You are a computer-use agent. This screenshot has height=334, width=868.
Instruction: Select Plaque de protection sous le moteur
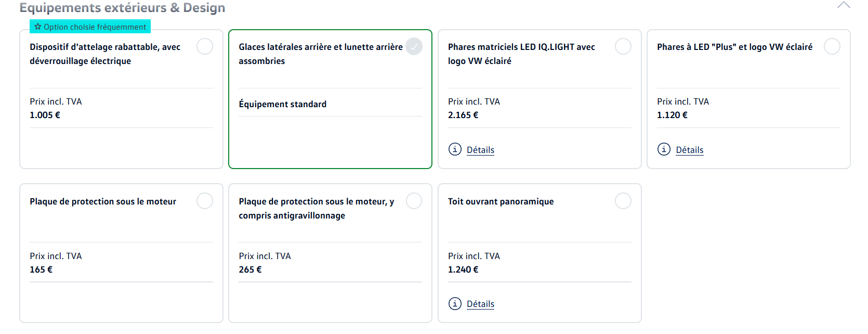[x=205, y=201]
